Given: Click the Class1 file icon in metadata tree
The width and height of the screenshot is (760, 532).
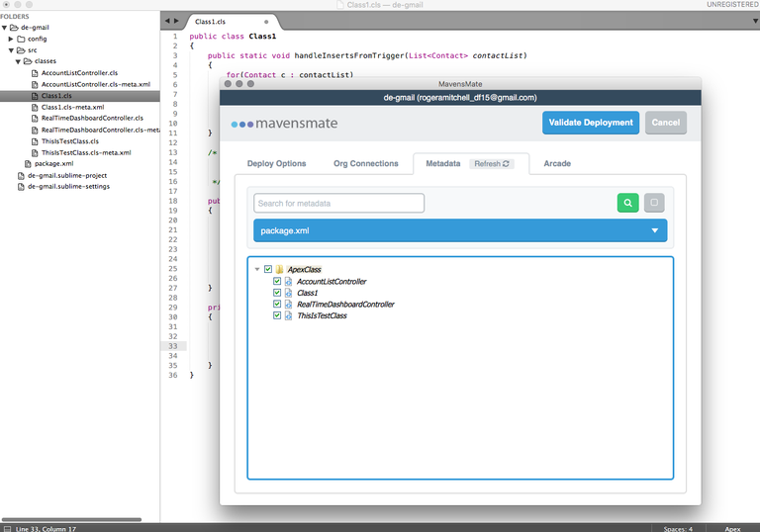Looking at the screenshot, I should [288, 293].
